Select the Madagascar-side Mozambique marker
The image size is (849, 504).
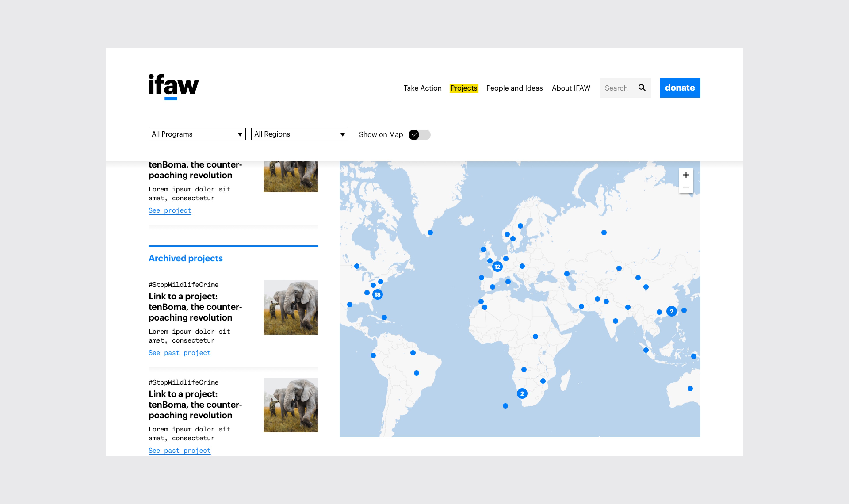point(543,381)
